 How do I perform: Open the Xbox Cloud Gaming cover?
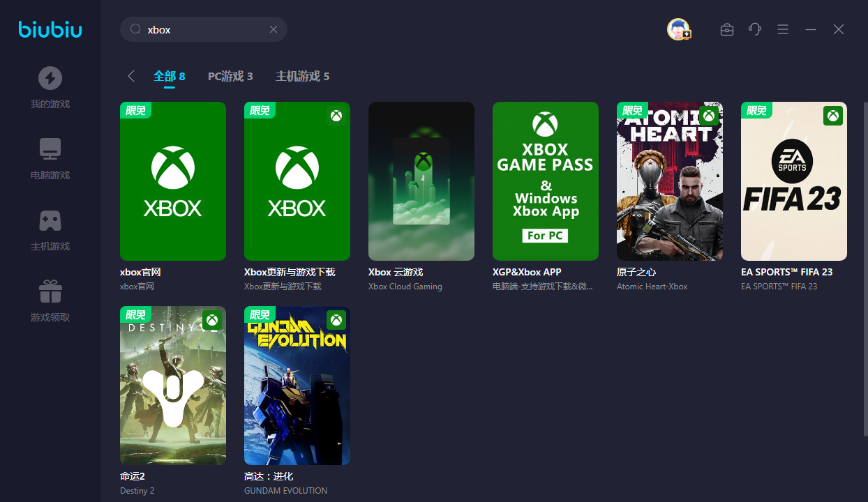pos(421,181)
